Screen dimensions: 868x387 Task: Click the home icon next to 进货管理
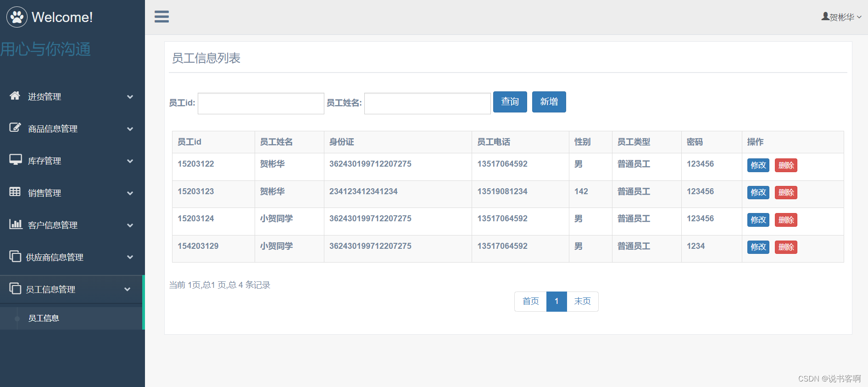click(15, 95)
